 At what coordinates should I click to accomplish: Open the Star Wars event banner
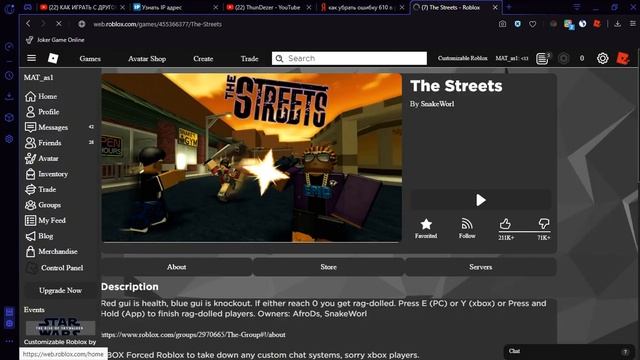[x=60, y=327]
